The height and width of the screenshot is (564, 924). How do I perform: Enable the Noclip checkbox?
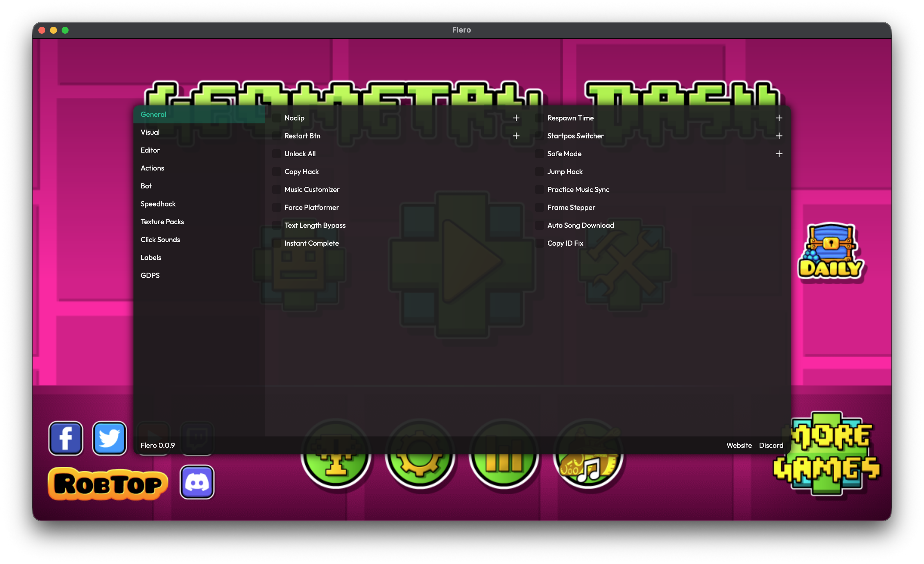click(x=277, y=118)
